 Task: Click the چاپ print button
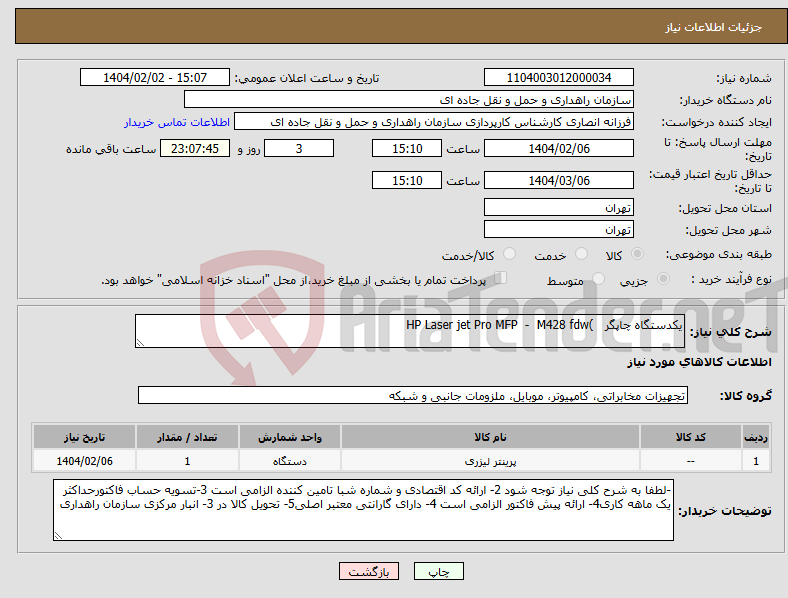tap(439, 571)
